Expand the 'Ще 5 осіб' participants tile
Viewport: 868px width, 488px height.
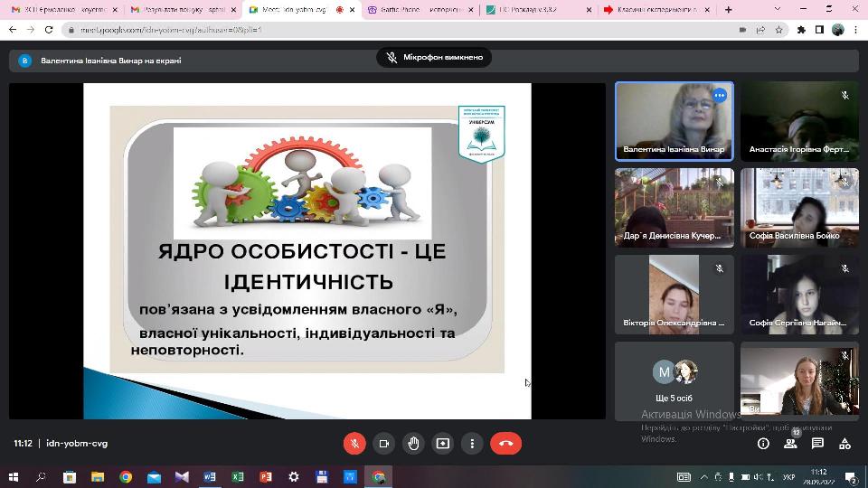[x=675, y=380]
